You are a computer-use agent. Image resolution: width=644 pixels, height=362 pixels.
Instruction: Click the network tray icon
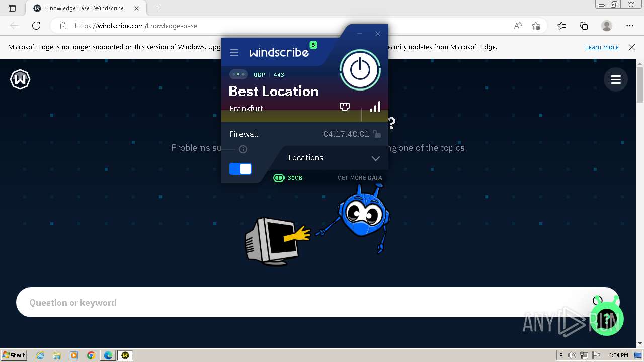(x=584, y=355)
